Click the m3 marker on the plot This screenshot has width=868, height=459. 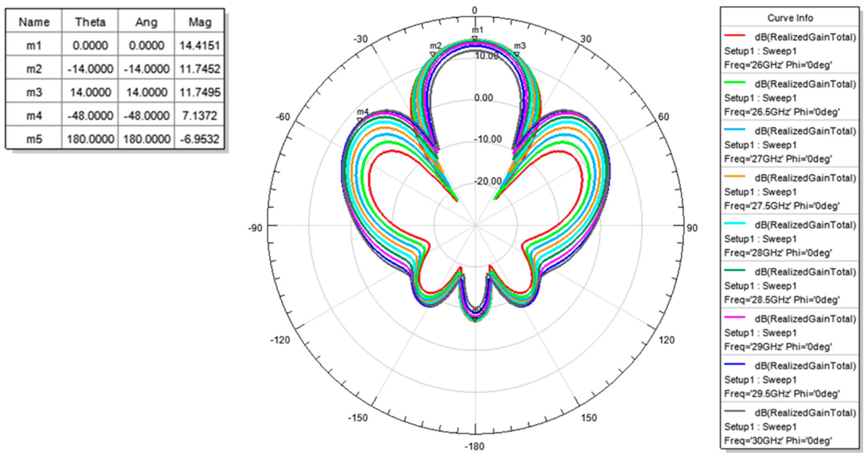point(516,54)
